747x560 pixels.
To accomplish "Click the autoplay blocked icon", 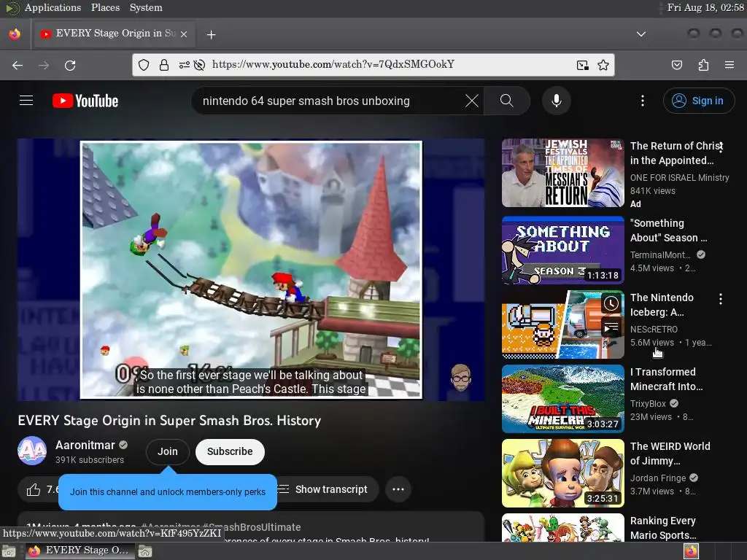I will point(200,65).
